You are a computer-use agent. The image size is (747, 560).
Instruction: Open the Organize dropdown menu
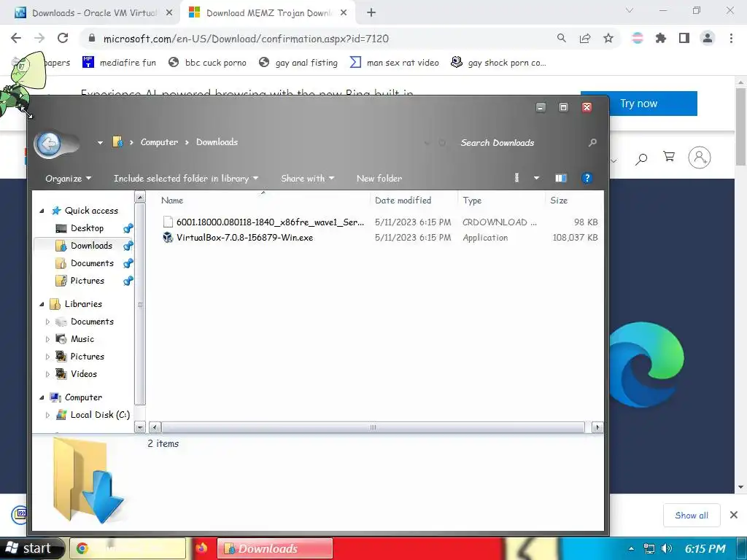[x=68, y=179]
